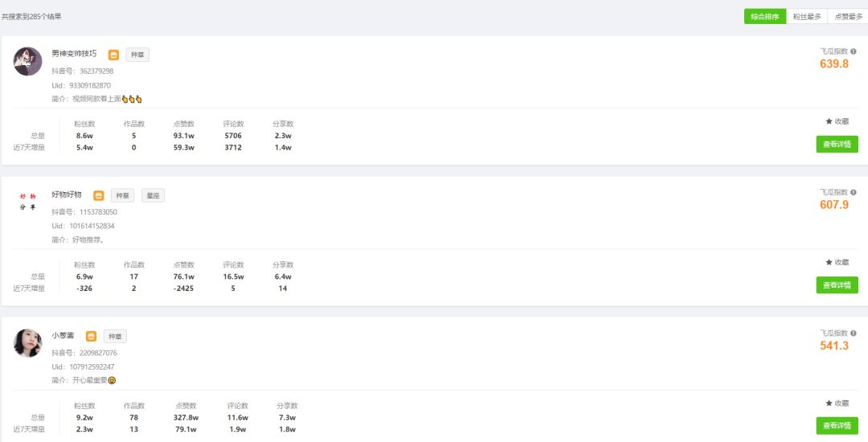Click info icon next to first 飞瓜指数
Screen dimensions: 868x442
coord(853,51)
